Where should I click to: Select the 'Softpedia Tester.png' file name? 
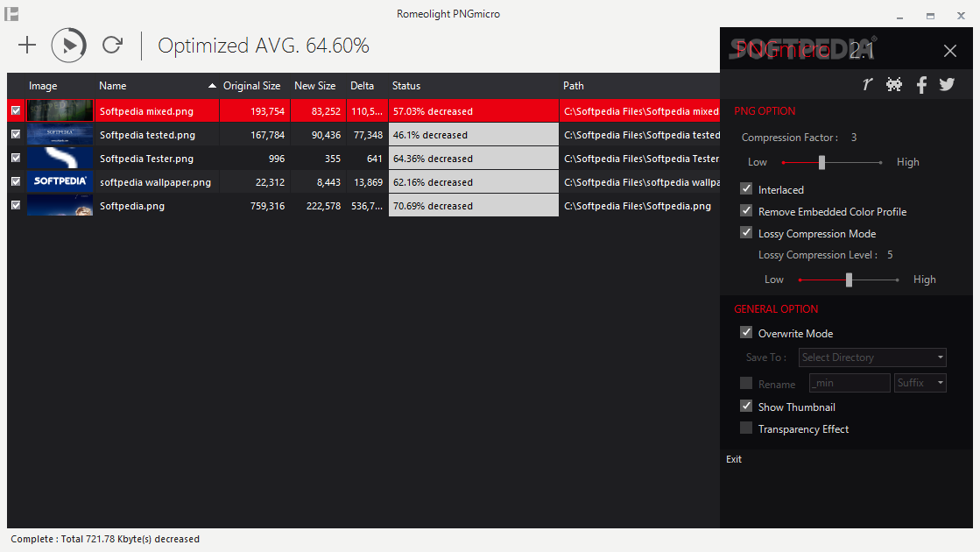tap(146, 159)
